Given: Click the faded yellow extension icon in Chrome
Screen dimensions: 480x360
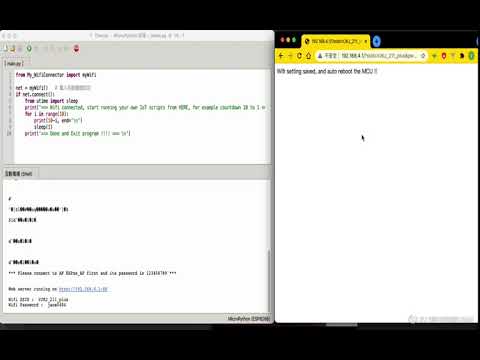Looking at the screenshot, I should tap(453, 56).
